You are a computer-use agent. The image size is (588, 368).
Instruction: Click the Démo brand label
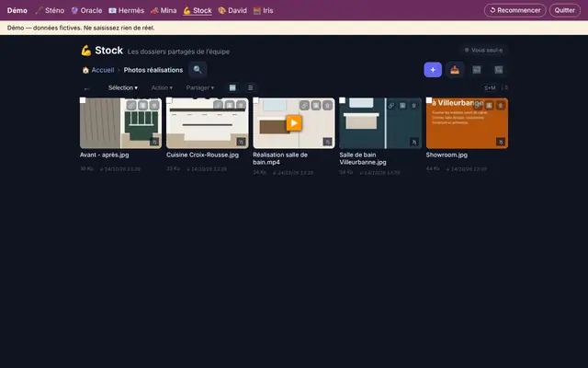click(x=17, y=10)
